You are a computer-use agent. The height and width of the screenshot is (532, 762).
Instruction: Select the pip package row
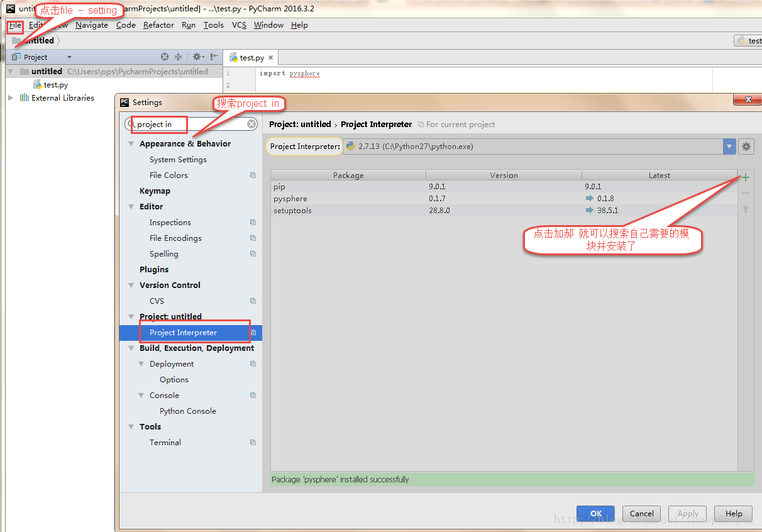pos(504,187)
